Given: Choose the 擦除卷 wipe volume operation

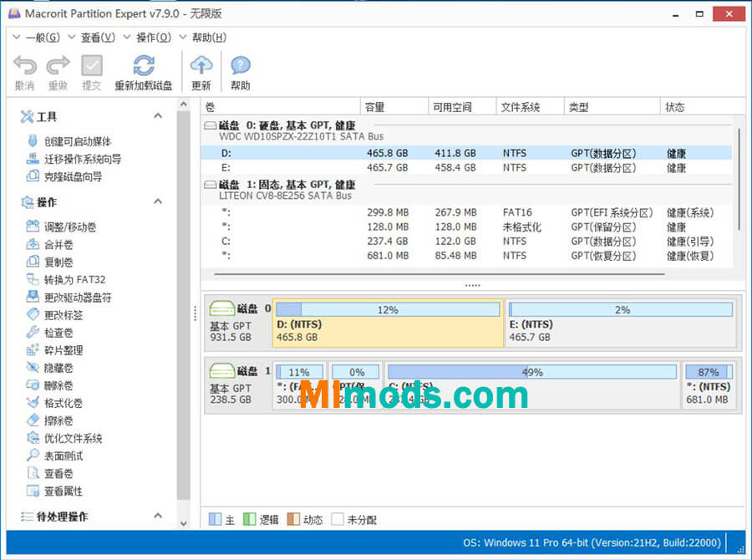Looking at the screenshot, I should (x=50, y=421).
